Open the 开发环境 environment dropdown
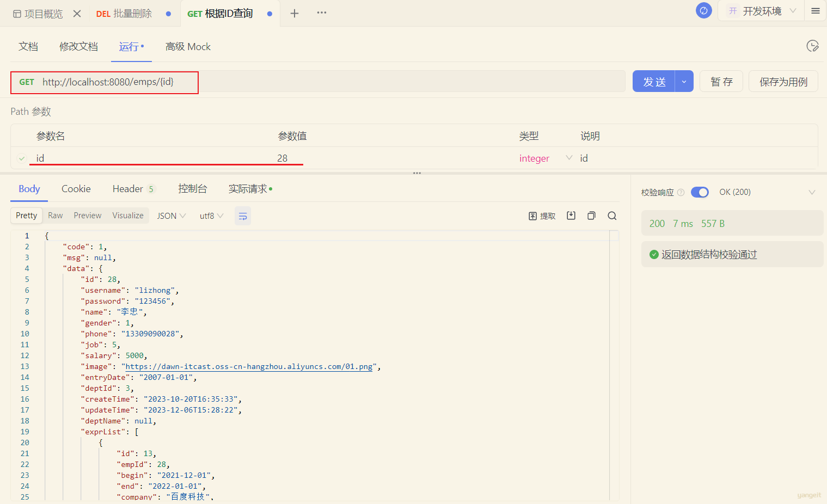 click(x=762, y=11)
